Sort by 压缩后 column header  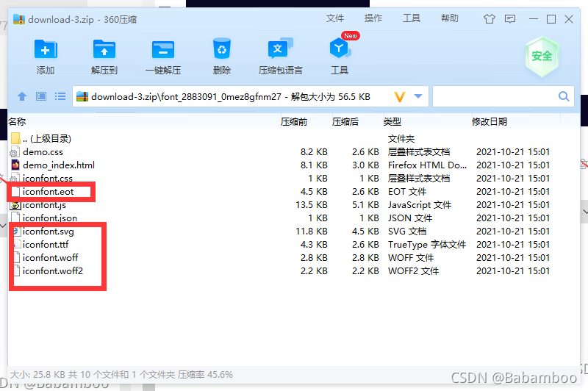coord(345,121)
